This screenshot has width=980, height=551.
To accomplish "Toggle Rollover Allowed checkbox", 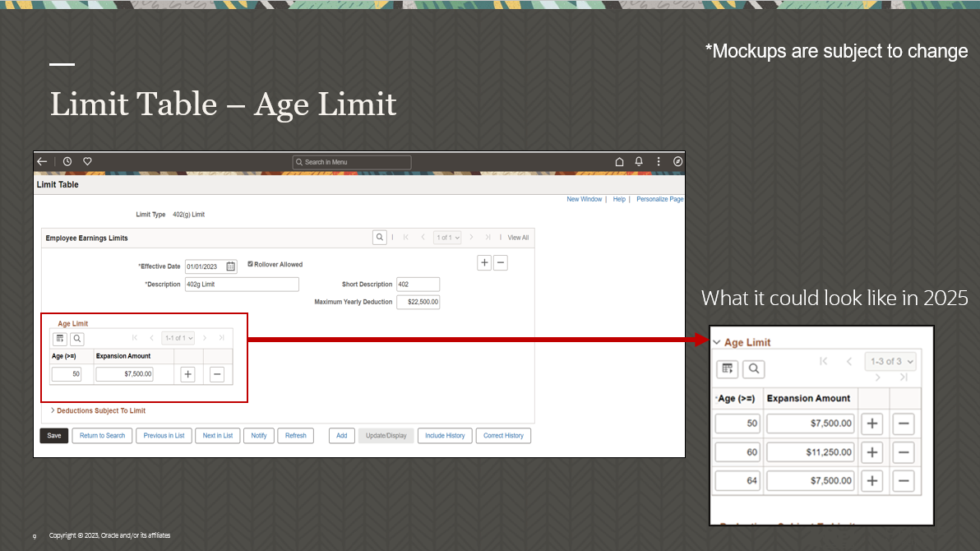I will (x=250, y=264).
